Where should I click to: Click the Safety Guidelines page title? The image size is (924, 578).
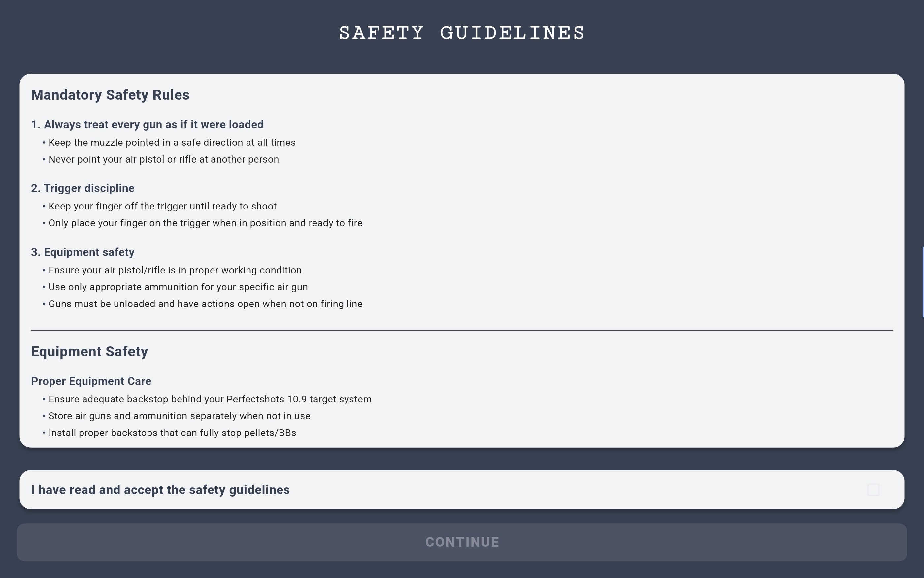tap(462, 33)
